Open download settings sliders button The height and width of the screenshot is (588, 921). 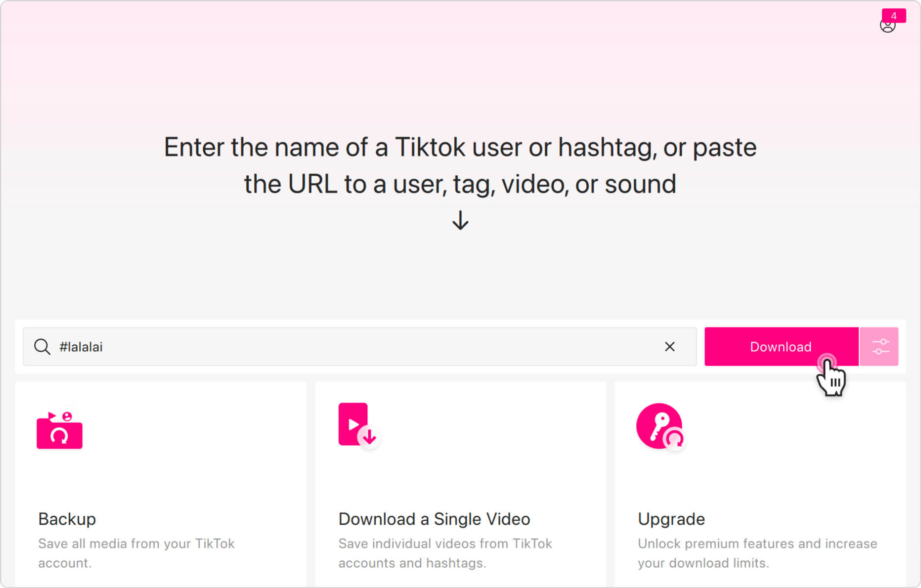coord(880,347)
